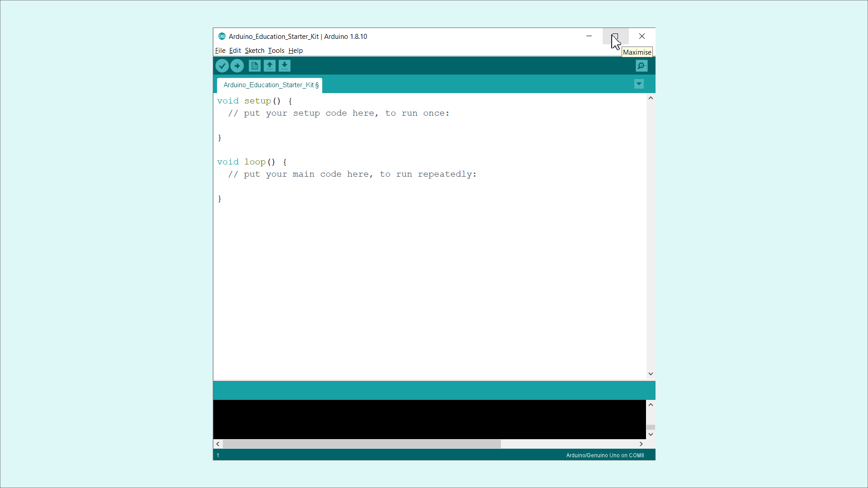
Task: Maximise the Arduino window
Action: click(615, 36)
